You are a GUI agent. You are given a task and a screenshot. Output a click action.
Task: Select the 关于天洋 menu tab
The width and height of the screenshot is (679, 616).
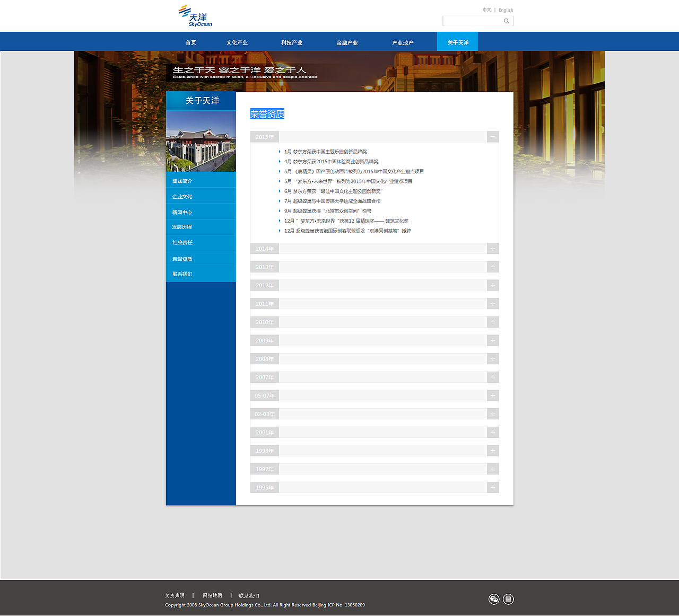pos(457,42)
